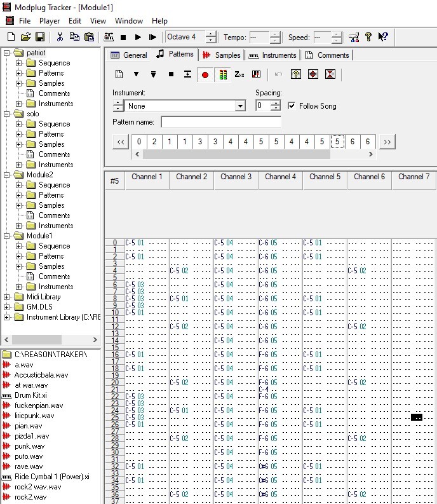
Task: Click the new pattern icon
Action: coord(119,74)
